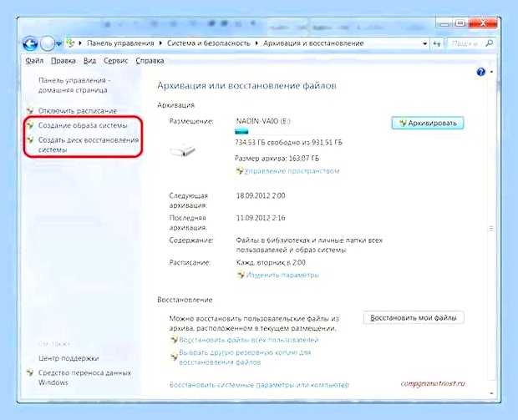Open the address bar history dropdown
Screen dimensions: 518x420
(x=424, y=43)
